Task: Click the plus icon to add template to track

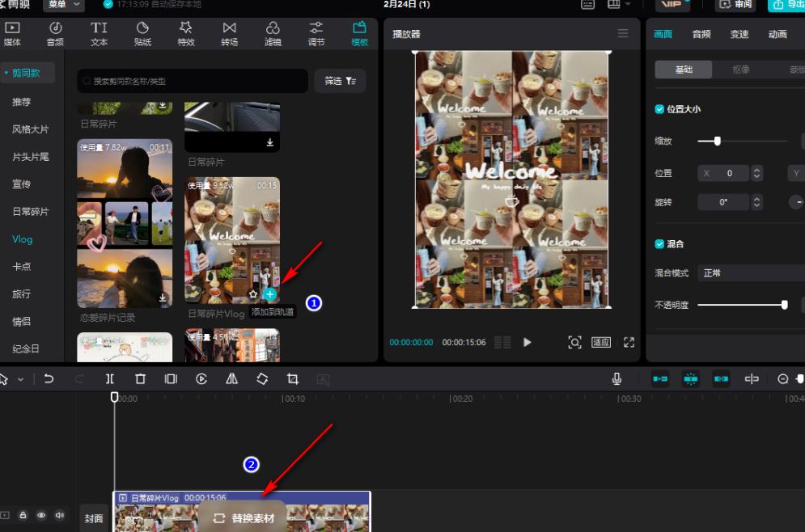Action: (270, 294)
